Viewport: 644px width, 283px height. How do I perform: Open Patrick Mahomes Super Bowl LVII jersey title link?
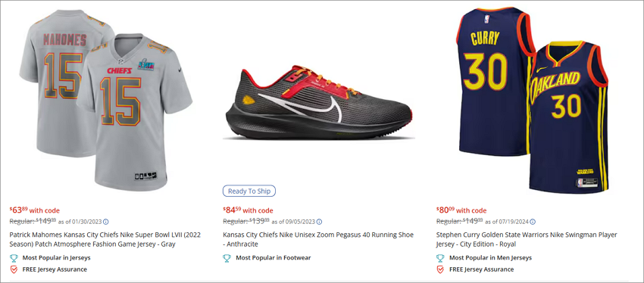[105, 240]
